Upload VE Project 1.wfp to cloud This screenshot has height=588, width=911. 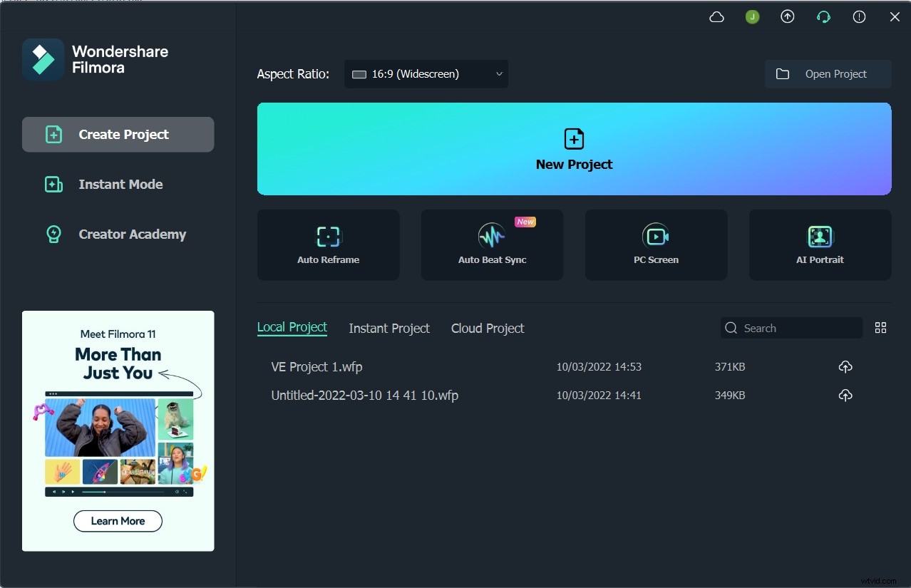pyautogui.click(x=845, y=367)
